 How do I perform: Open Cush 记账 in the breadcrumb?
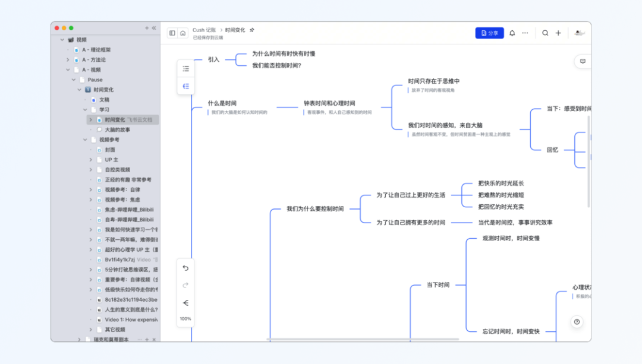click(x=204, y=30)
